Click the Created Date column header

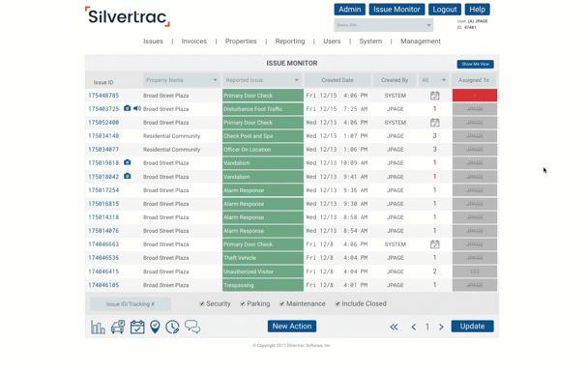tap(338, 80)
